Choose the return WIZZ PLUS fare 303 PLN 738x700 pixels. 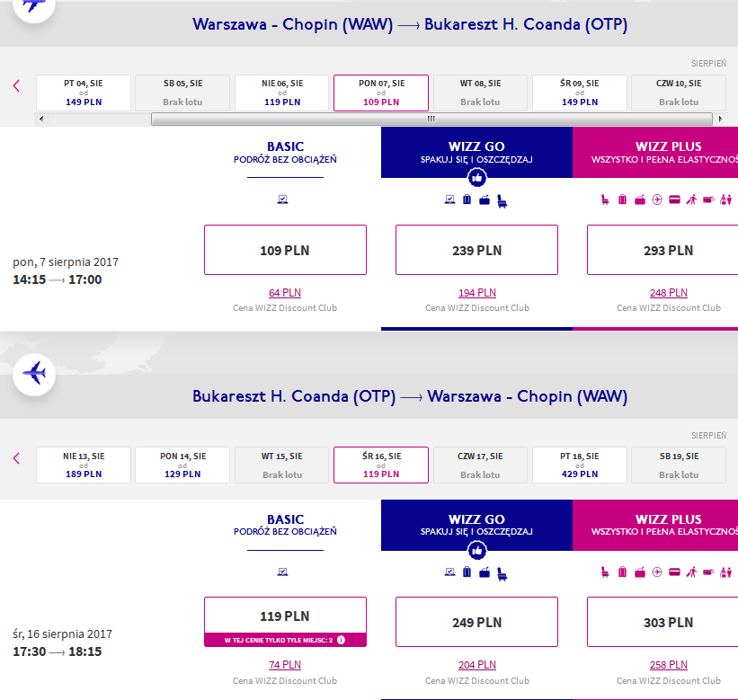(x=662, y=622)
